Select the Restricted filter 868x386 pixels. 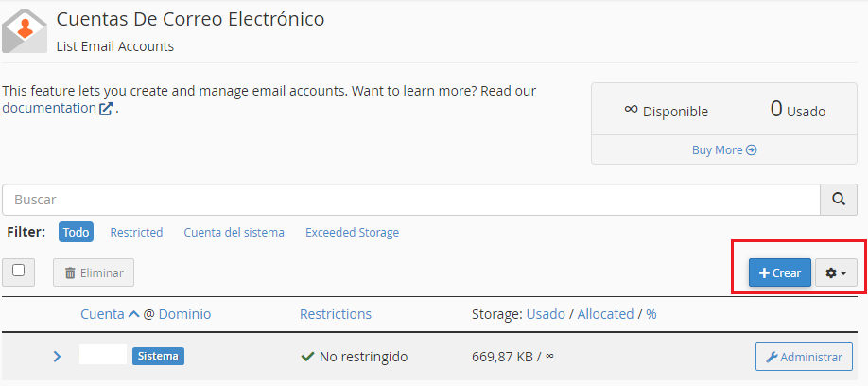coord(136,232)
